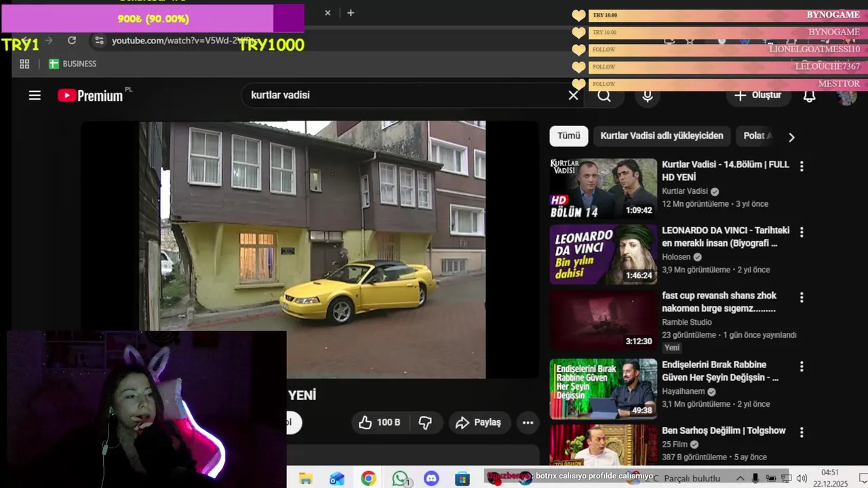Open Outlook from the taskbar
The height and width of the screenshot is (488, 868).
[337, 479]
